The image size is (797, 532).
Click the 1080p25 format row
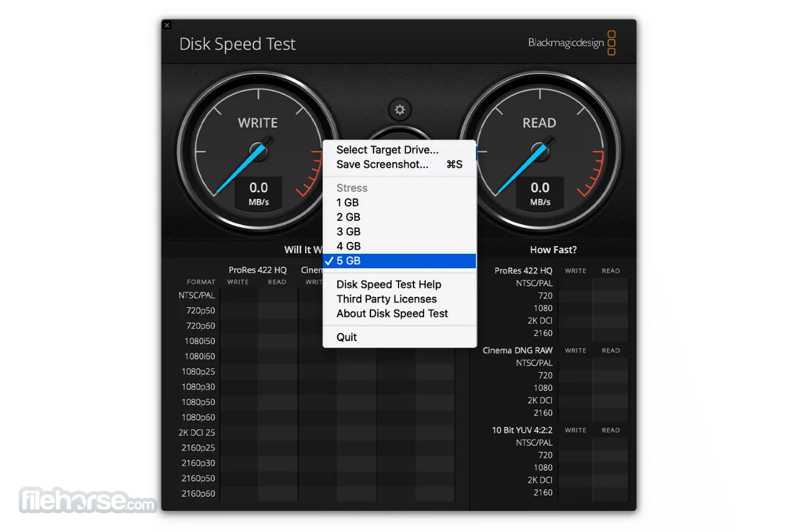click(x=198, y=372)
